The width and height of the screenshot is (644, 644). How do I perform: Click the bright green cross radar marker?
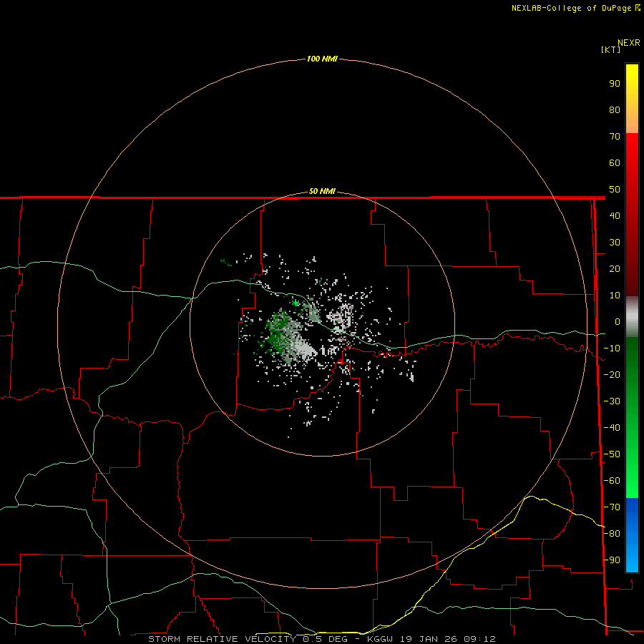click(296, 303)
